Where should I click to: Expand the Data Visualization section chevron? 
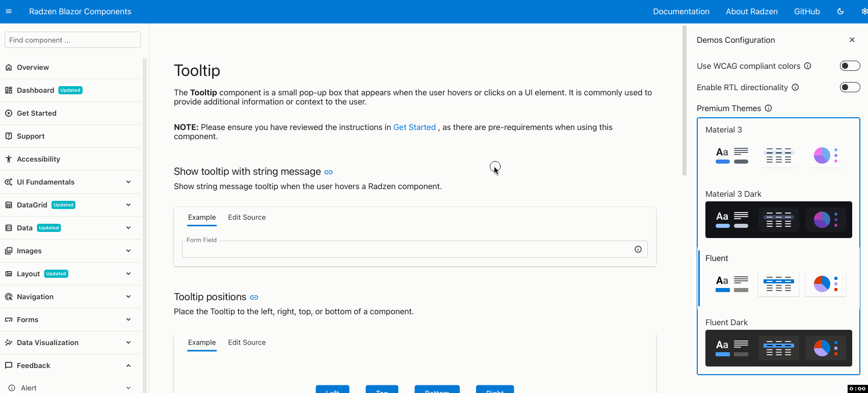coord(128,343)
